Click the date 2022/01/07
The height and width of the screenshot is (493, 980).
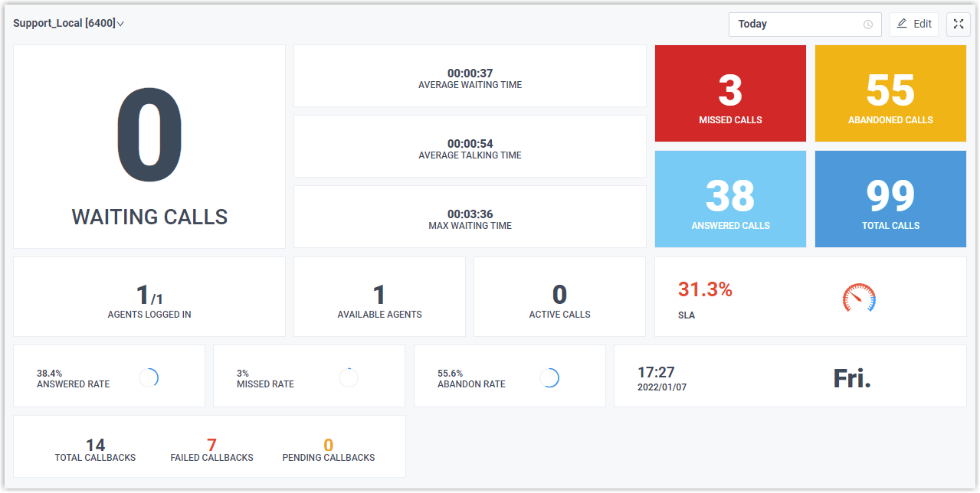point(662,387)
